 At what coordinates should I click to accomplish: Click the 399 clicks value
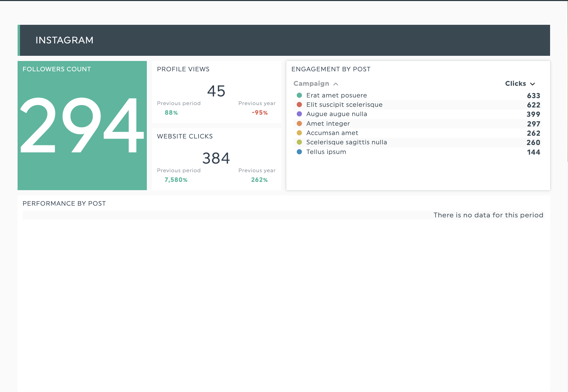[534, 114]
